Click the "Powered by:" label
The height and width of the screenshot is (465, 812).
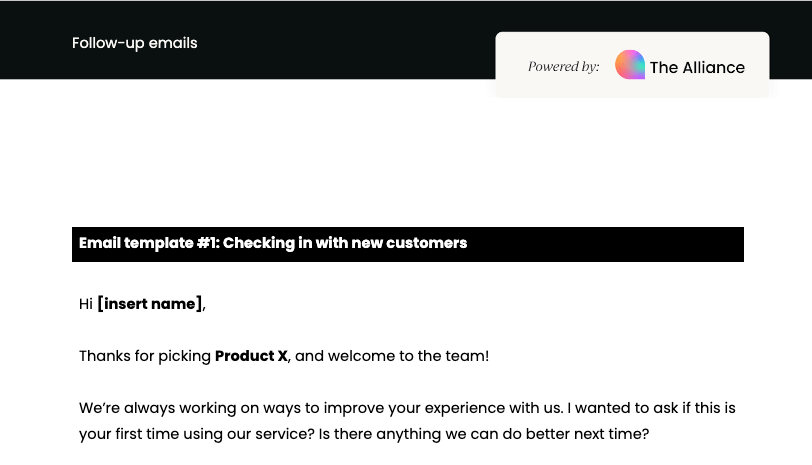tap(563, 67)
